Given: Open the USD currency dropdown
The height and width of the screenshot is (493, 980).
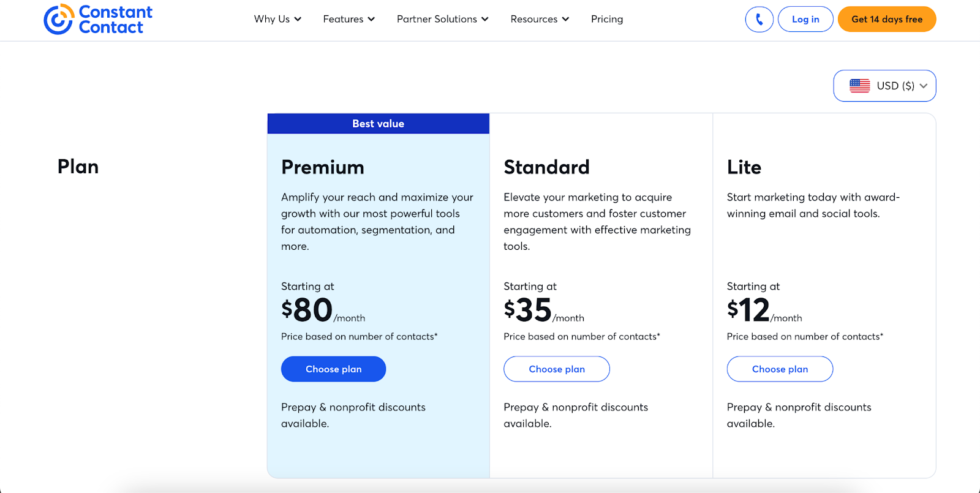Looking at the screenshot, I should pyautogui.click(x=884, y=86).
